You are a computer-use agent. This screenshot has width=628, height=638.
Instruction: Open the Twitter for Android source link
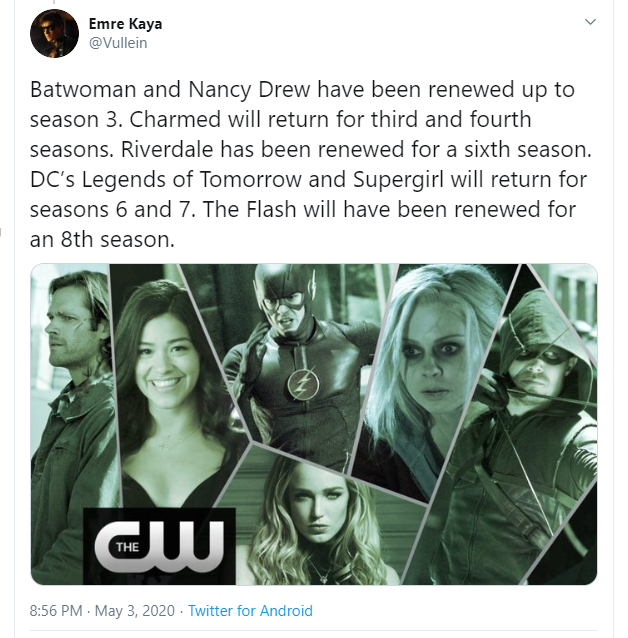point(250,611)
